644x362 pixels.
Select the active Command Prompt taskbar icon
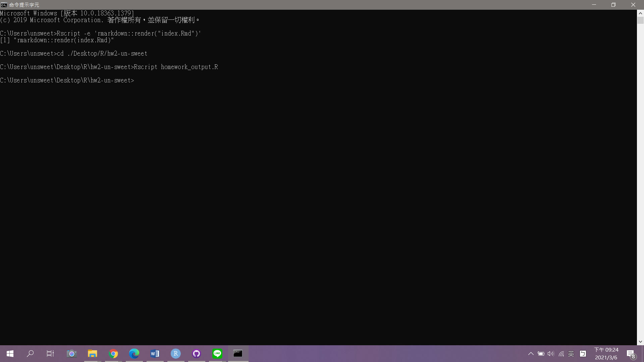[x=238, y=354]
